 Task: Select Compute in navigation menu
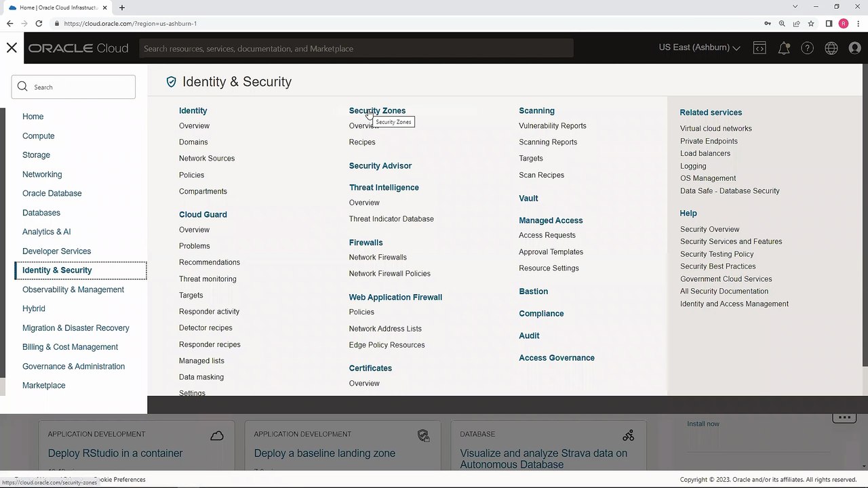coord(38,136)
